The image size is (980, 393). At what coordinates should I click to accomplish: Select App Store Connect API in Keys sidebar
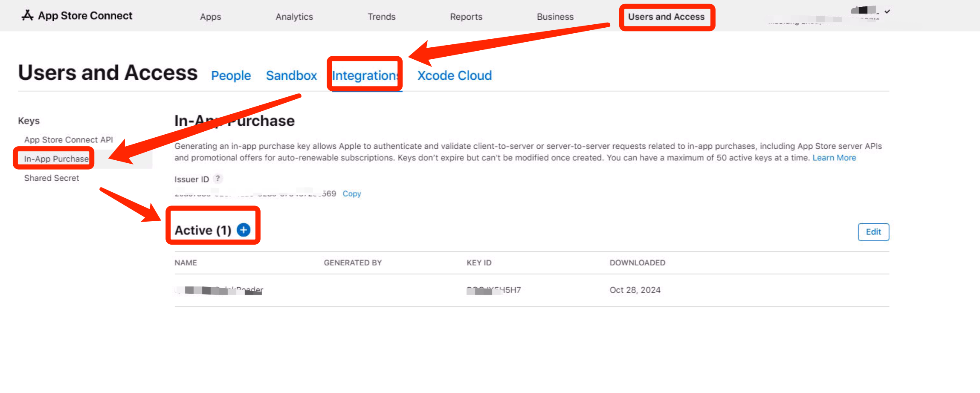[x=68, y=140]
